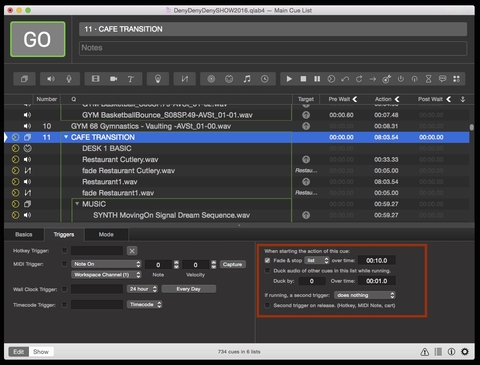Show the lists and active cues sidebar
The height and width of the screenshot is (365, 480).
pyautogui.click(x=438, y=352)
